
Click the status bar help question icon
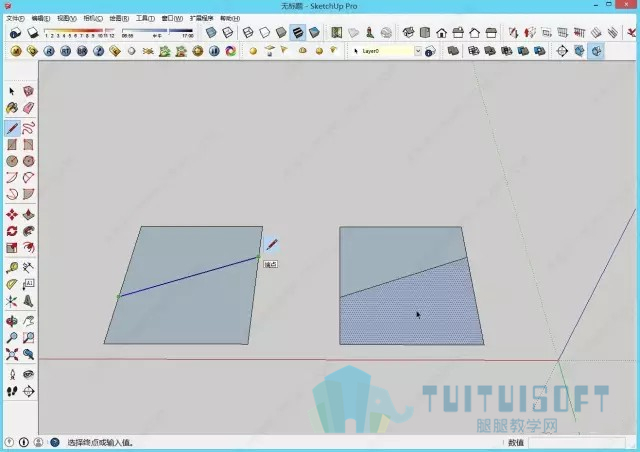tap(54, 442)
